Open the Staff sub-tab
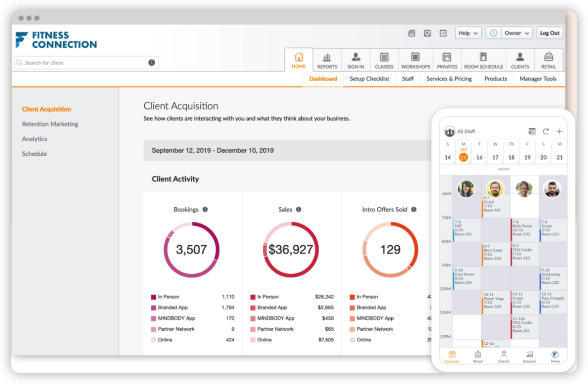This screenshot has width=588, height=384. pos(408,79)
